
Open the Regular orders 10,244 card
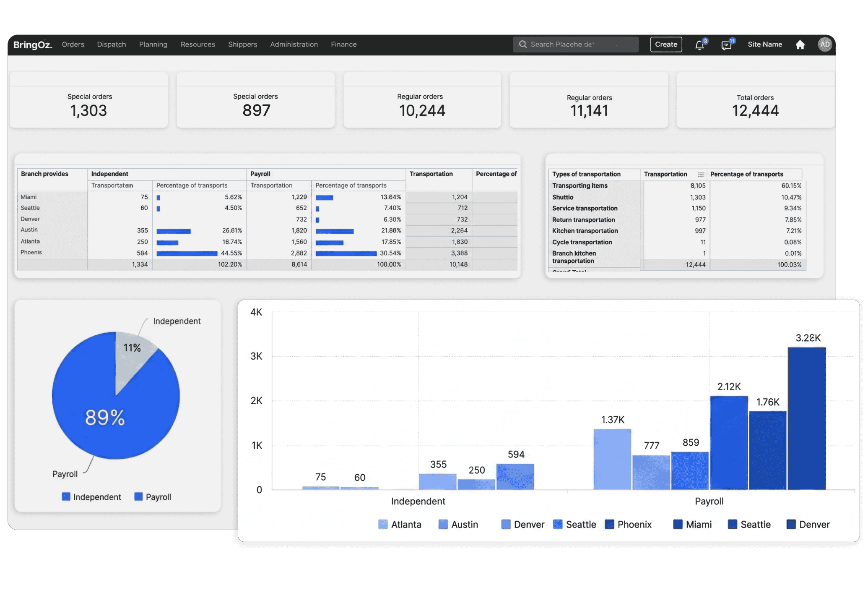pyautogui.click(x=422, y=101)
